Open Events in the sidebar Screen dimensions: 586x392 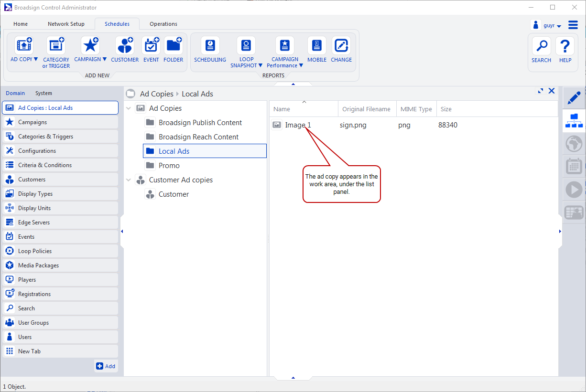coord(60,237)
